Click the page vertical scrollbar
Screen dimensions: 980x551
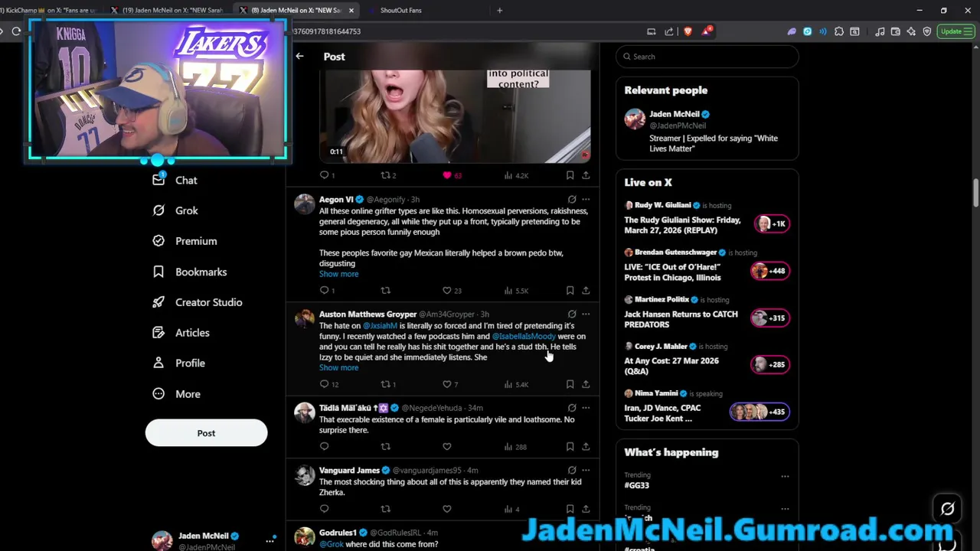[x=975, y=191]
